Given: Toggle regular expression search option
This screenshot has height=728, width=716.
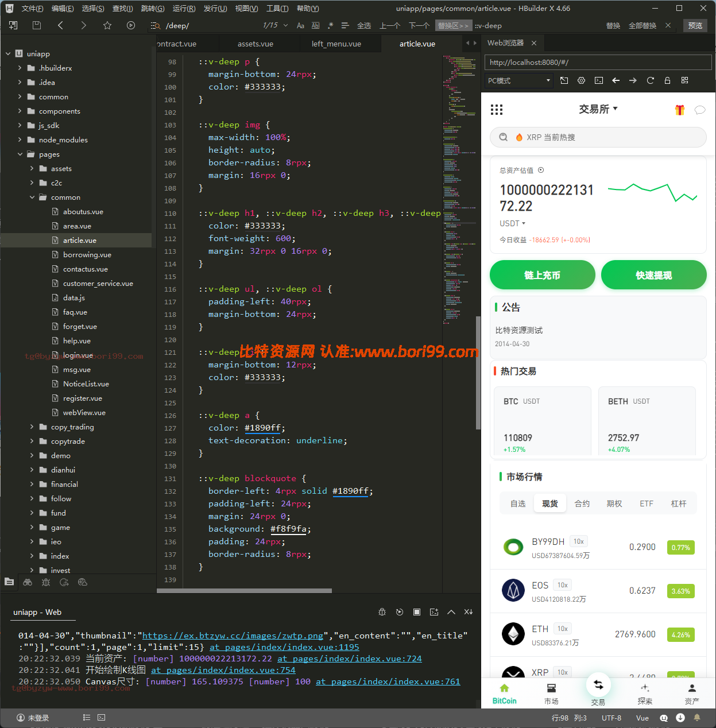Looking at the screenshot, I should (x=330, y=25).
